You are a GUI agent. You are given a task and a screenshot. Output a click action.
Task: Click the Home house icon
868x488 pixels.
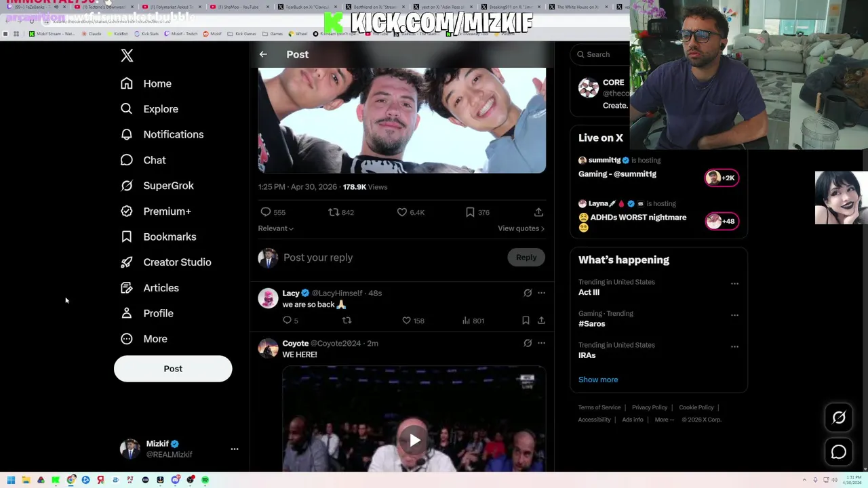click(x=127, y=83)
